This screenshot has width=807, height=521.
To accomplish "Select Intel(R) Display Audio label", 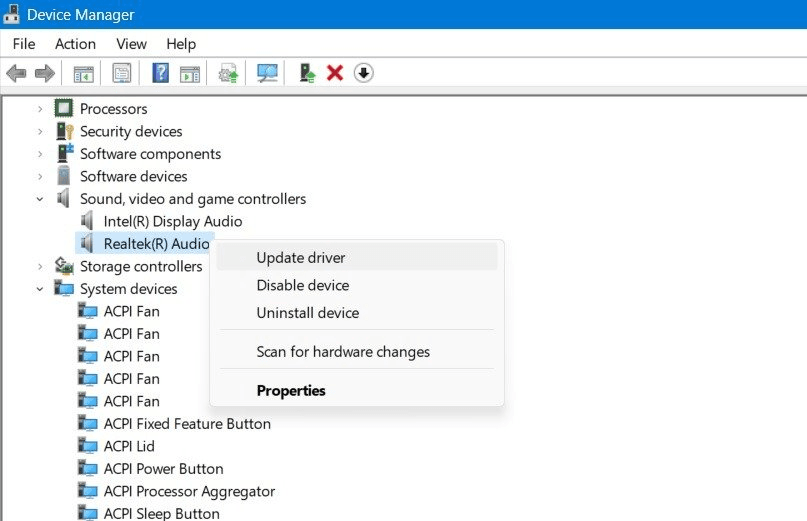I will pos(173,221).
